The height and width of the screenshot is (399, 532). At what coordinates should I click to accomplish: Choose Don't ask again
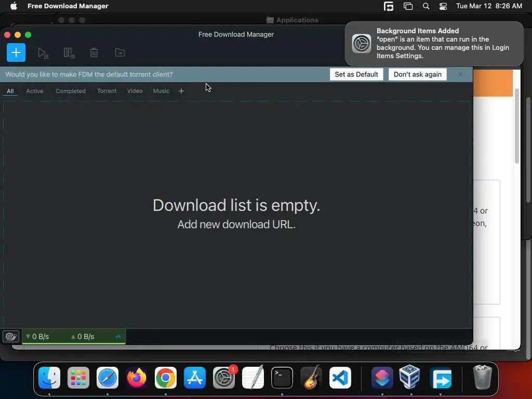coord(417,74)
